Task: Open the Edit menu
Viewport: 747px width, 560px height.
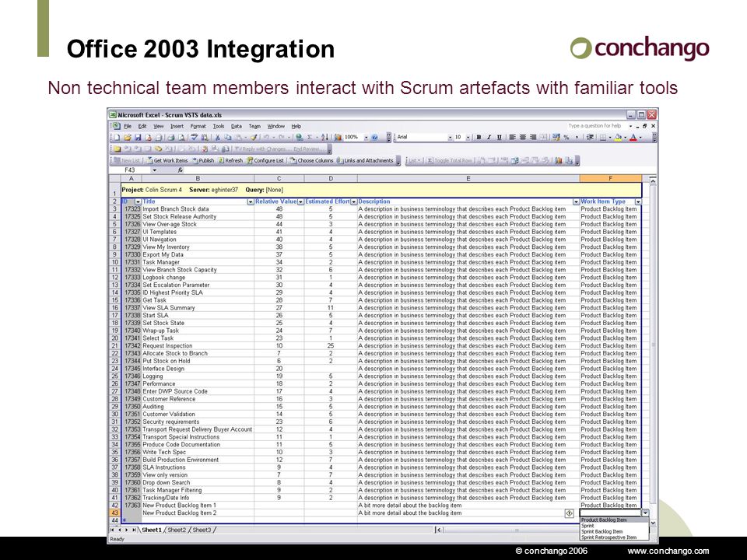Action: click(142, 126)
